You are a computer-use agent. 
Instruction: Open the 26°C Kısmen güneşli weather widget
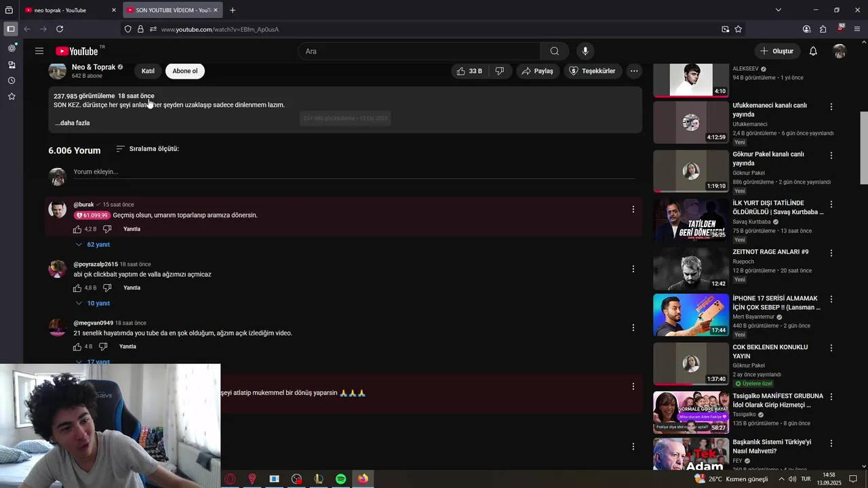point(732,479)
